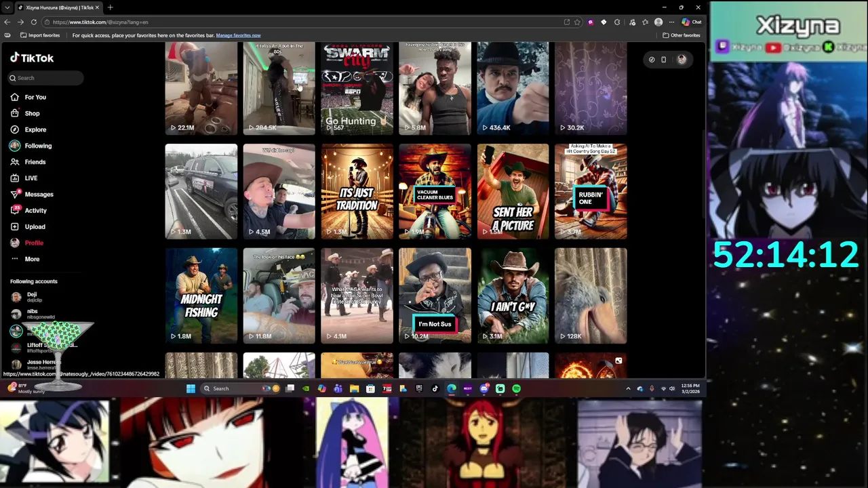The width and height of the screenshot is (868, 488).
Task: Open the video with 4.5M views
Action: [279, 191]
